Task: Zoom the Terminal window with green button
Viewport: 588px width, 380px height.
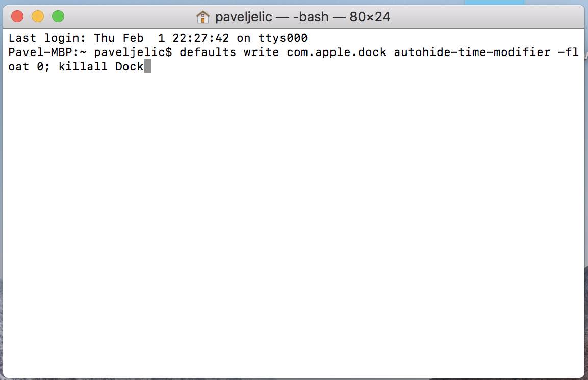Action: pos(58,16)
